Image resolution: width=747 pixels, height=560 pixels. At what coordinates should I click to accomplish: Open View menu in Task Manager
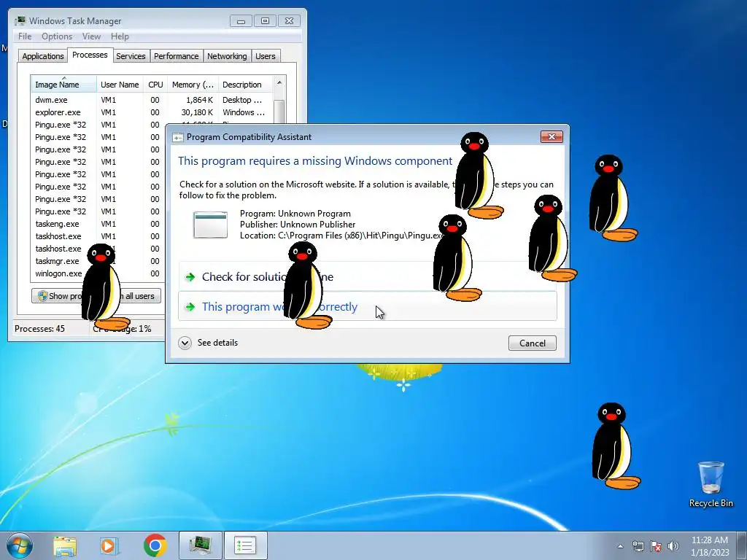[91, 36]
